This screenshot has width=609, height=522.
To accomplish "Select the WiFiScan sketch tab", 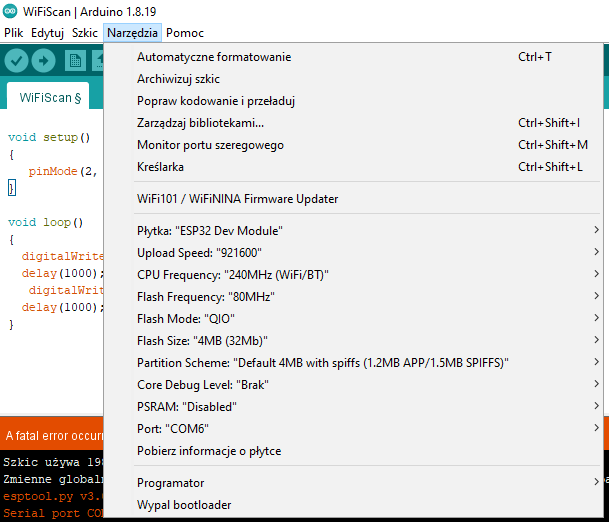I will tap(48, 97).
